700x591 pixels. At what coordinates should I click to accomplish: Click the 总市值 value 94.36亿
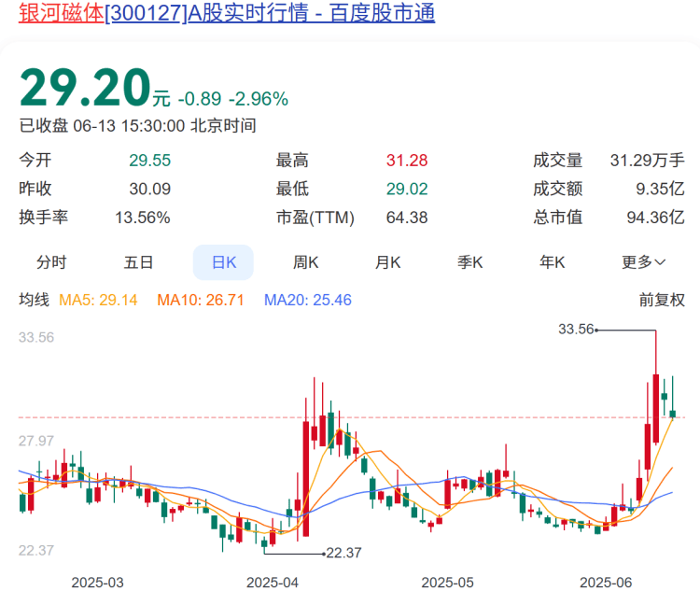coord(655,218)
